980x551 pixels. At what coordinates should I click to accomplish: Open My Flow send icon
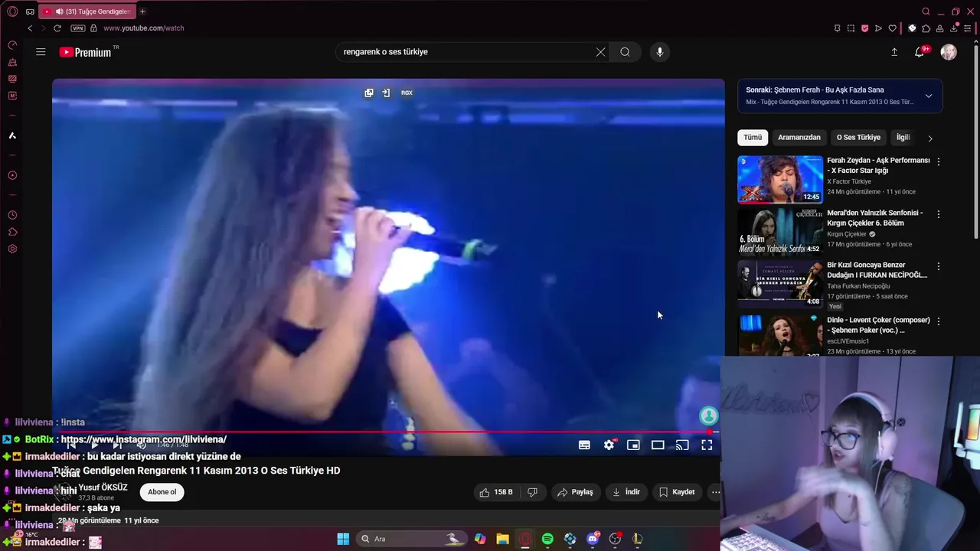[x=878, y=28]
